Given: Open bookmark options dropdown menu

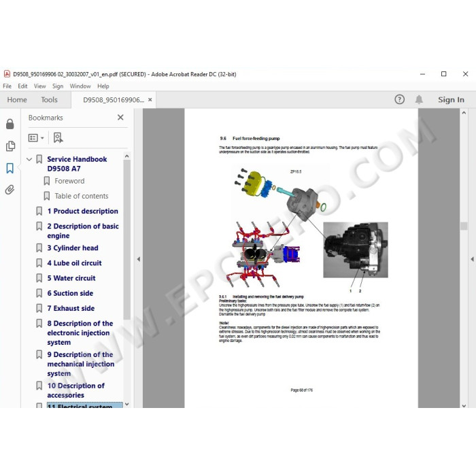Looking at the screenshot, I should pos(36,138).
